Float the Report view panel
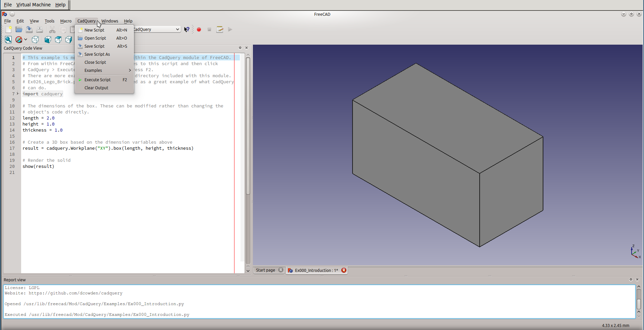The image size is (644, 330). (631, 279)
